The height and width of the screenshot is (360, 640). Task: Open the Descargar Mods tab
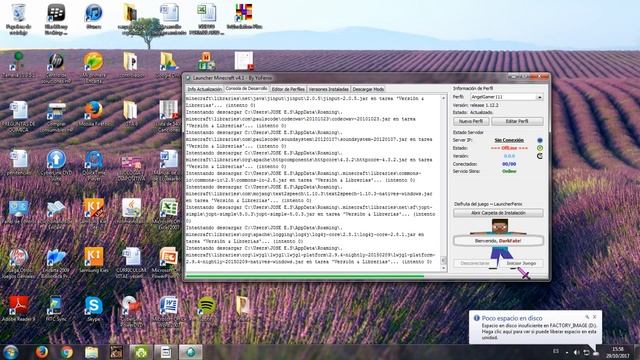368,89
